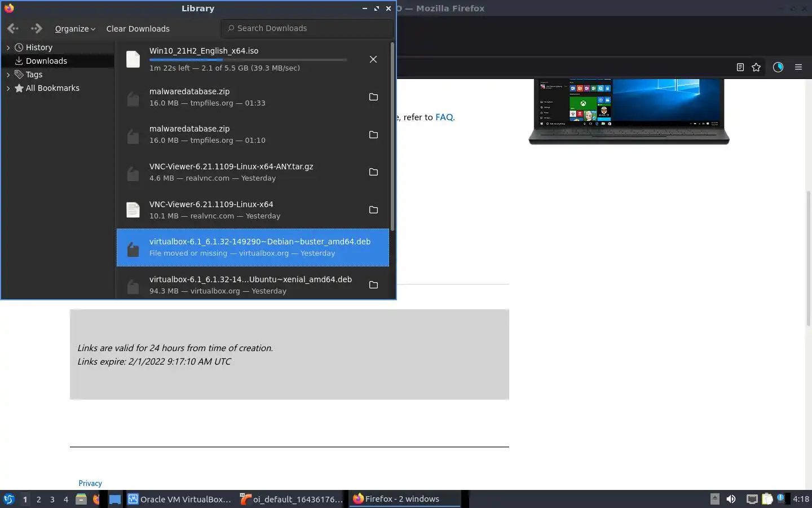This screenshot has height=508, width=812.
Task: Click the show desktop icon in taskbar
Action: click(x=115, y=499)
